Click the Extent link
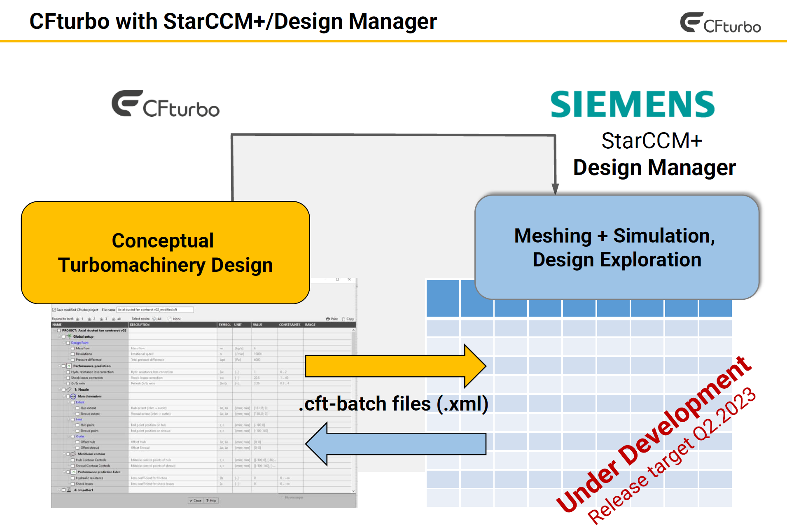This screenshot has height=532, width=787. click(x=80, y=402)
